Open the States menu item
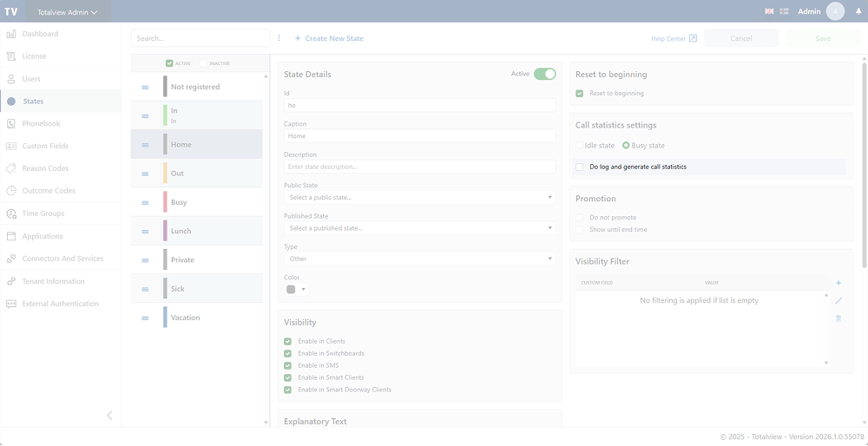868x446 pixels. [61, 102]
